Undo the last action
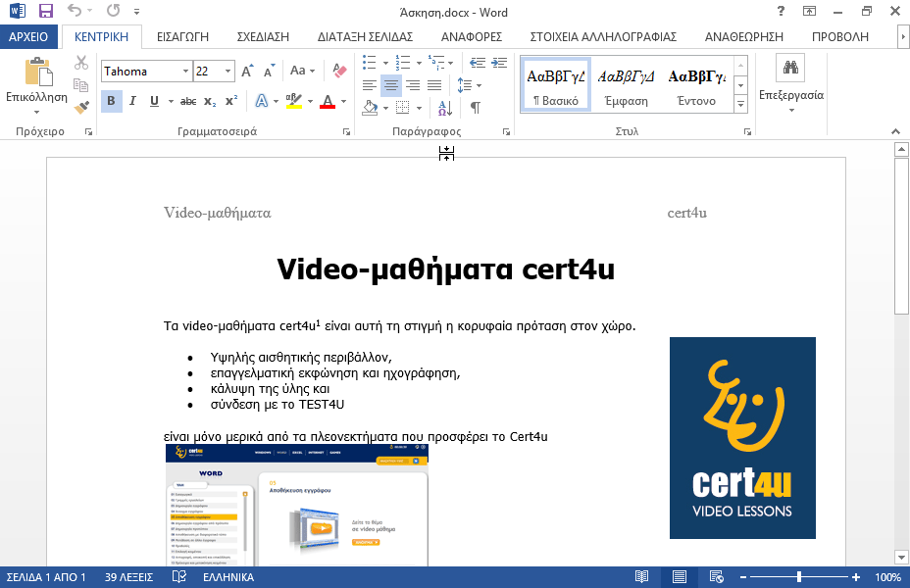Viewport: 910px width, 588px height. pos(74,11)
